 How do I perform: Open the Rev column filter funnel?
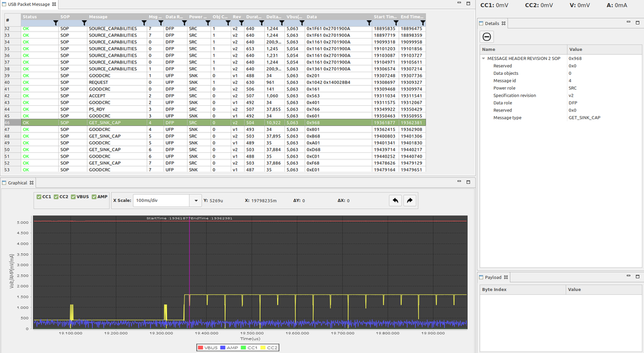[x=242, y=23]
